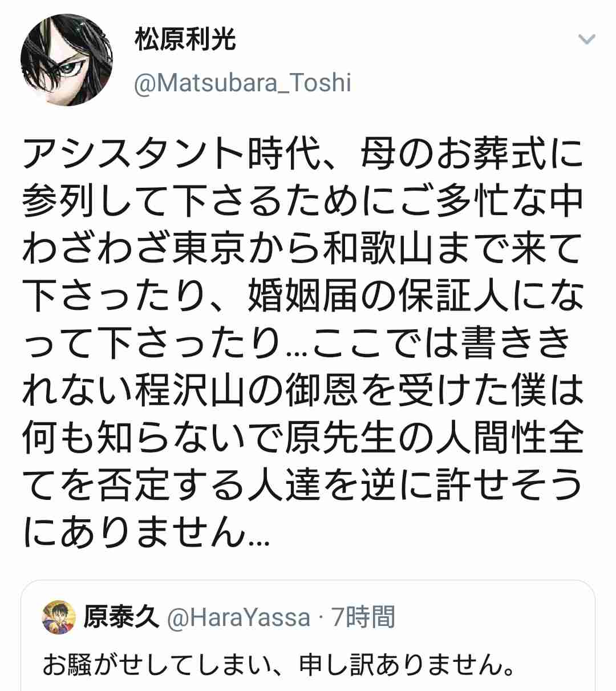Open the tweet options chevron menu
Image resolution: width=616 pixels, height=691 pixels.
pyautogui.click(x=587, y=39)
